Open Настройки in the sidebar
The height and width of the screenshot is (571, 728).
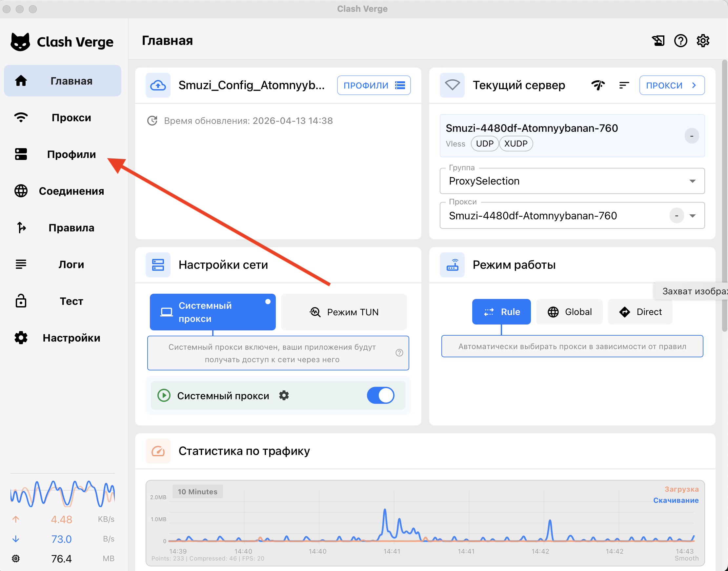tap(63, 338)
